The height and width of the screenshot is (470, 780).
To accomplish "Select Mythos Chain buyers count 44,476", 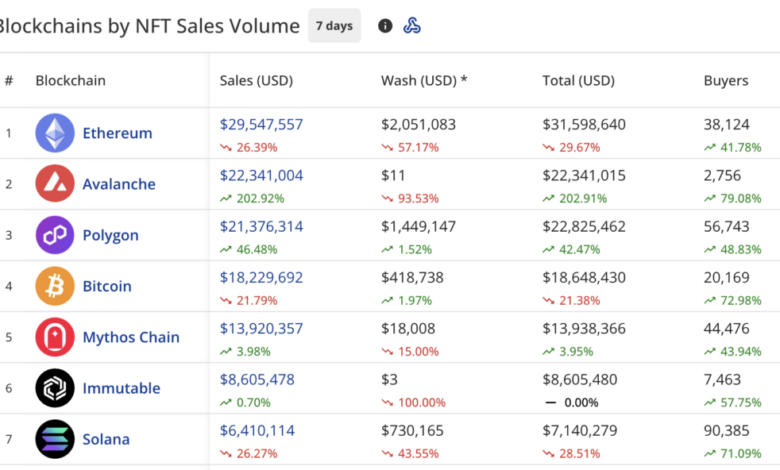I will point(726,329).
